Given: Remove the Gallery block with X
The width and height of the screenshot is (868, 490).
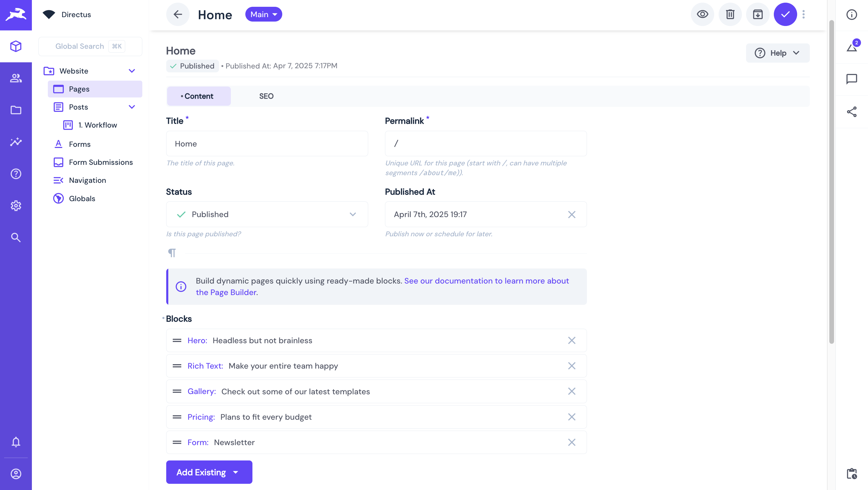Looking at the screenshot, I should pyautogui.click(x=572, y=391).
